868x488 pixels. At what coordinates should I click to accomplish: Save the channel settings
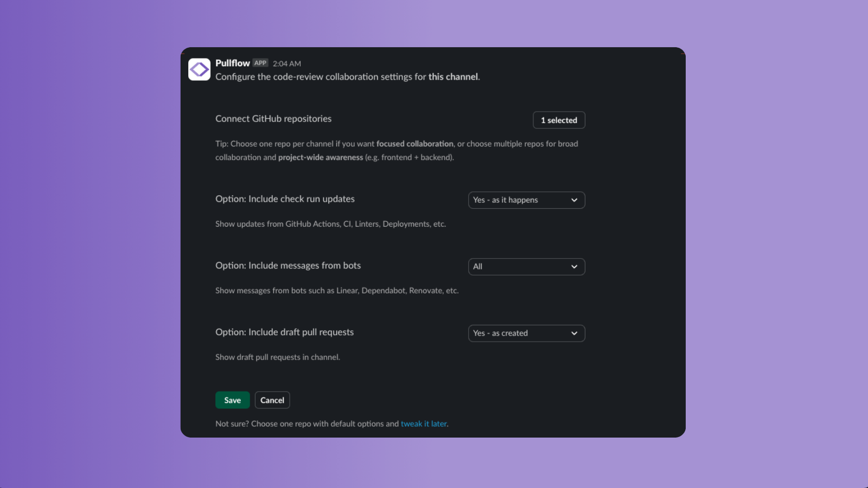pos(232,400)
